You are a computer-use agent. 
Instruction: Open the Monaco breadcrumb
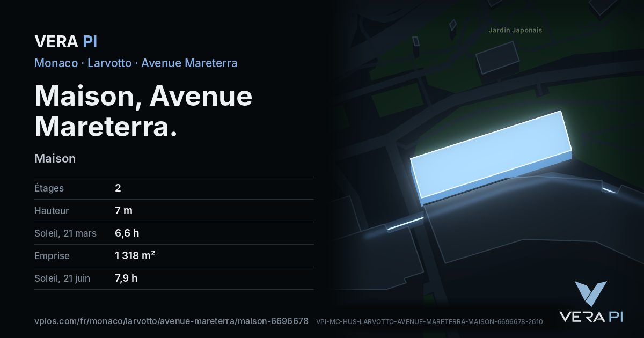pos(56,63)
